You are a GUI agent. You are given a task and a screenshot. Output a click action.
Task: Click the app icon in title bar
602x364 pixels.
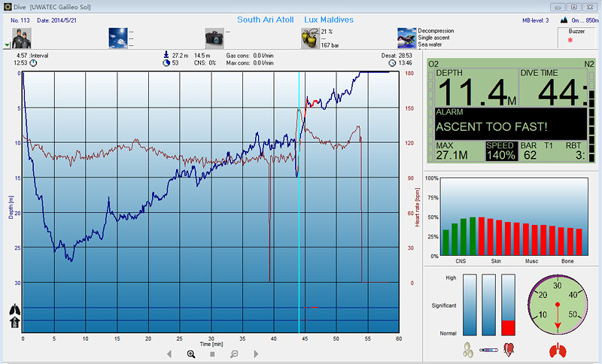(7, 7)
